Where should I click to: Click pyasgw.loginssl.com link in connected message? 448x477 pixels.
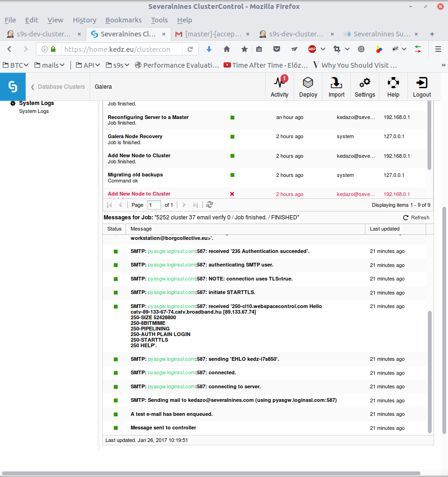click(x=171, y=372)
